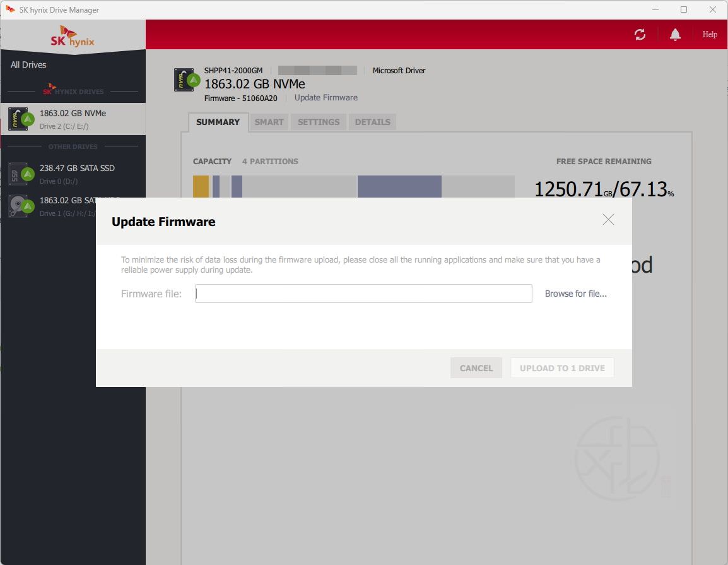Click the NVMe drive icon beside SHPP41-2000GM
Screen dimensions: 728x565
[187, 80]
